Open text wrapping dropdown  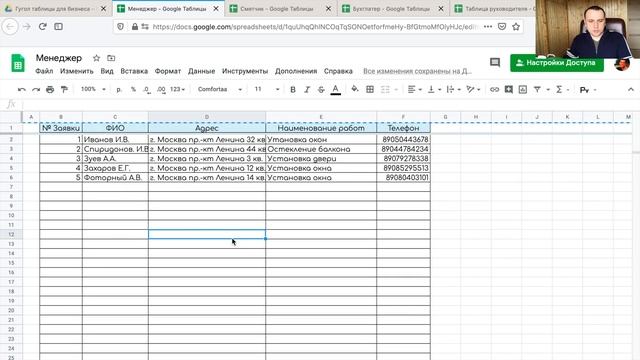coord(453,89)
